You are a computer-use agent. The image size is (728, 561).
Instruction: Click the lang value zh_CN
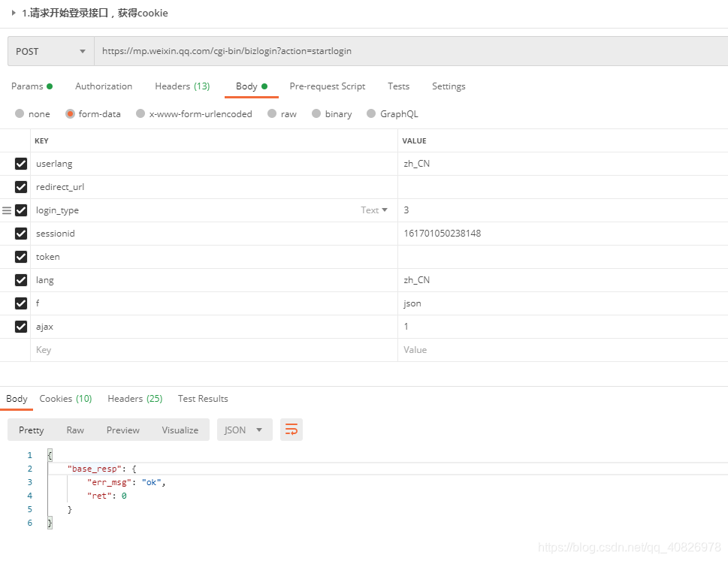coord(416,280)
